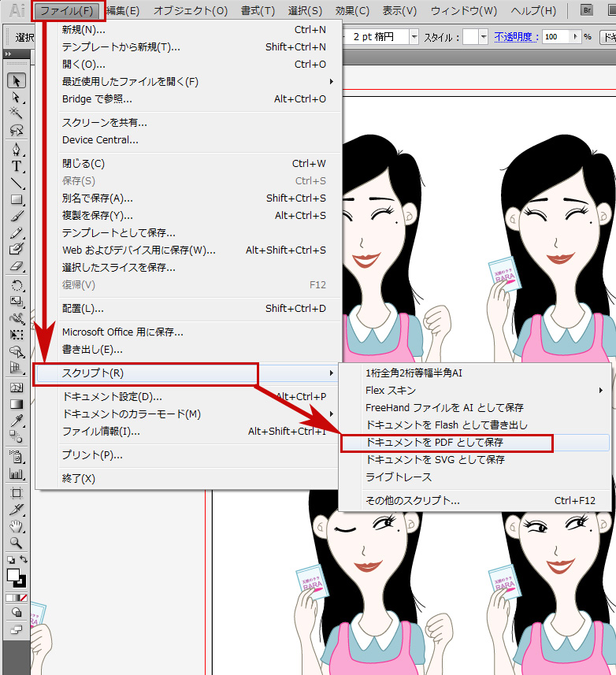Screen dimensions: 616x675
Task: Open Adobe Bridge via Br icon
Action: 587,10
